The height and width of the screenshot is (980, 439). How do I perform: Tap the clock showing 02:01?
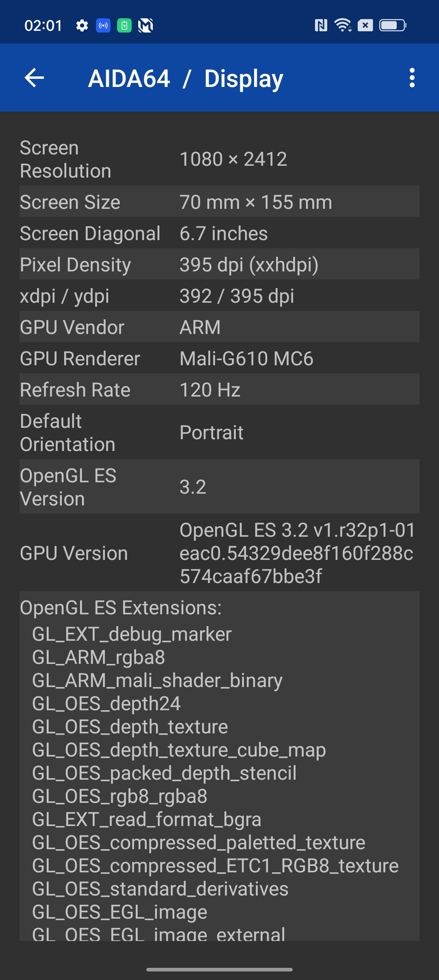point(43,26)
